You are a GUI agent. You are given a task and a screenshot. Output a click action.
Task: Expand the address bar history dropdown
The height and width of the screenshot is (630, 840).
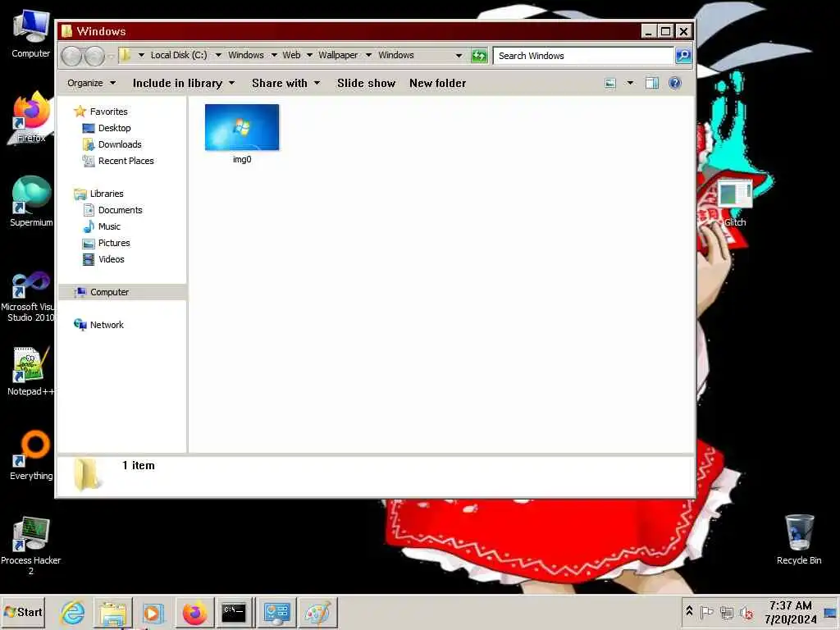coord(459,55)
